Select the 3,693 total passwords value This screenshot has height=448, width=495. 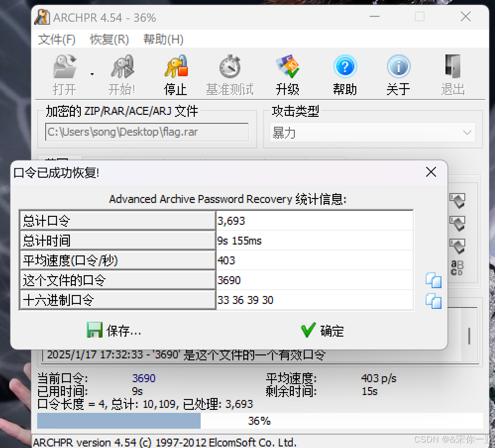[x=315, y=220]
